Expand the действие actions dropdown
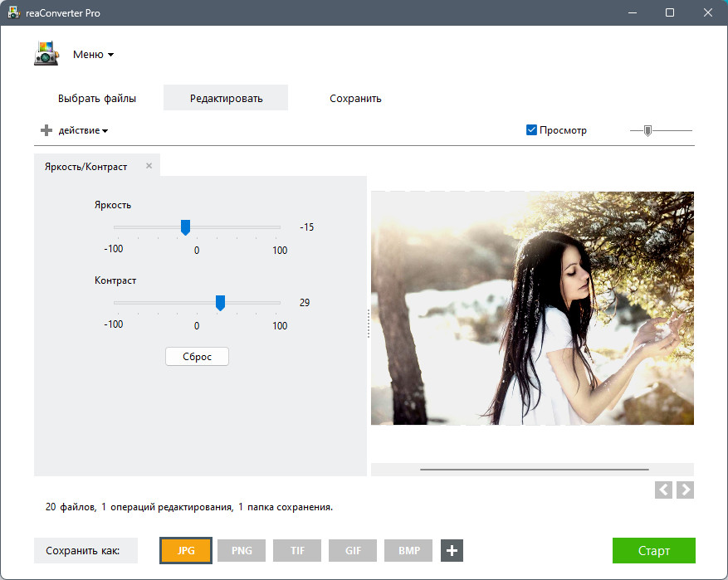The height and width of the screenshot is (580, 728). (84, 130)
